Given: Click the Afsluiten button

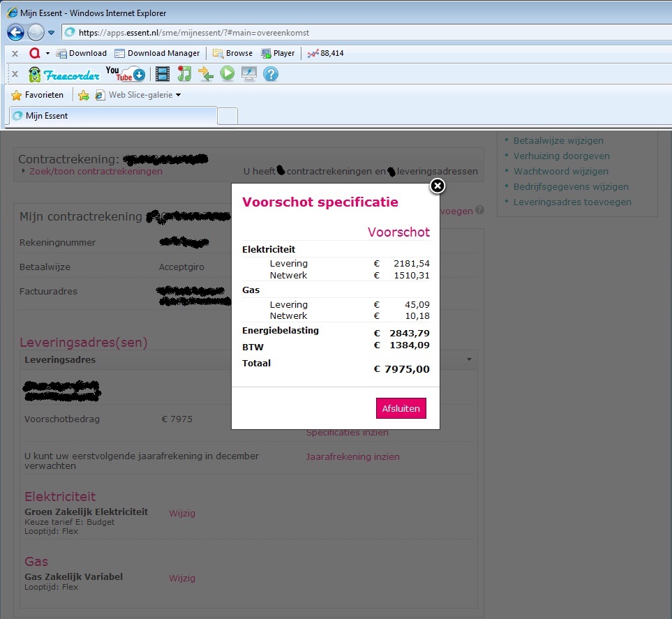Looking at the screenshot, I should [401, 408].
